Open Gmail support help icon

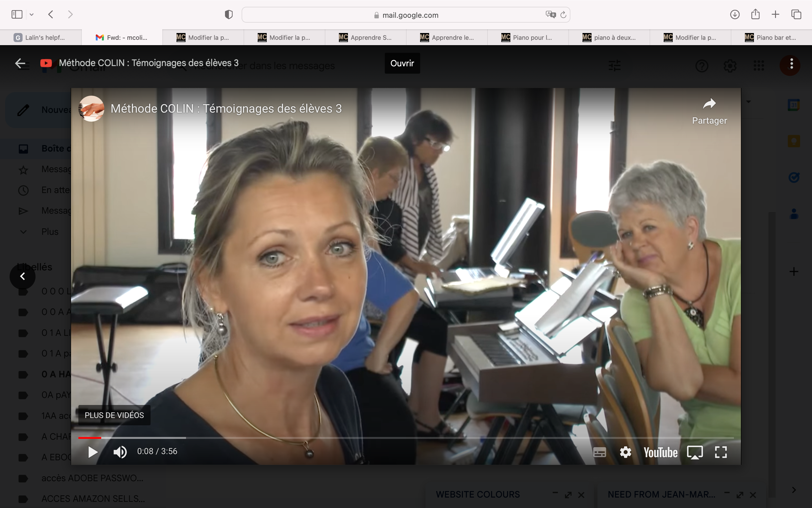point(701,66)
